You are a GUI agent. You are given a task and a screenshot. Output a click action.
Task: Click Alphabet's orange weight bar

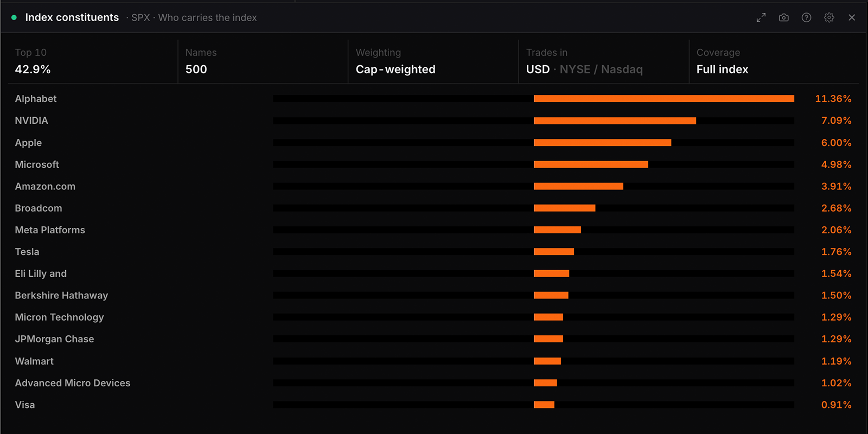coord(664,99)
